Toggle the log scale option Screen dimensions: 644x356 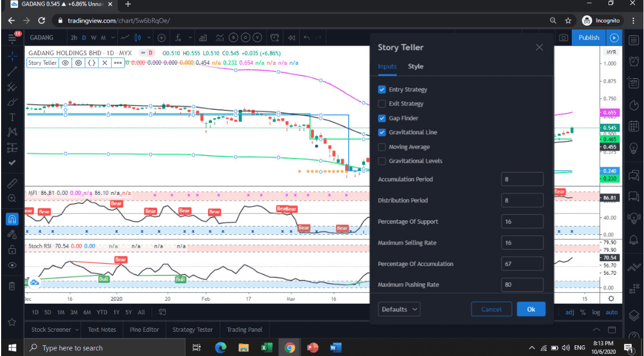[x=596, y=313]
